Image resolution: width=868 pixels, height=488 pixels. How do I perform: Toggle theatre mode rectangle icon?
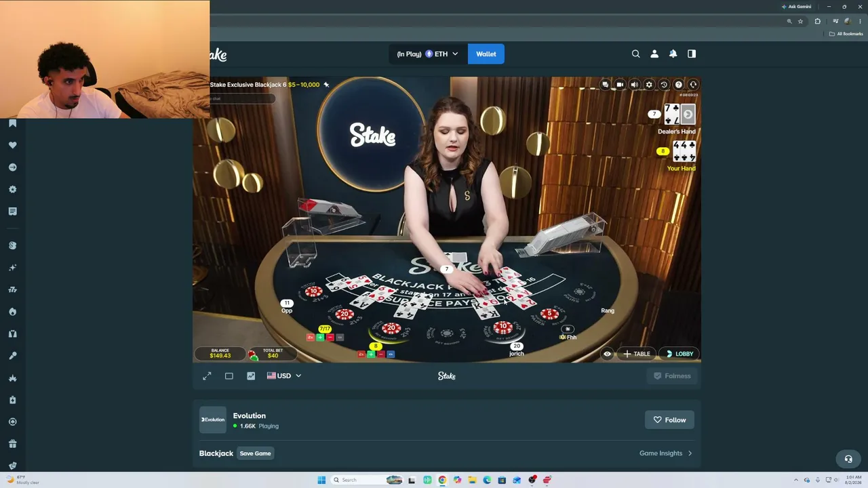229,376
